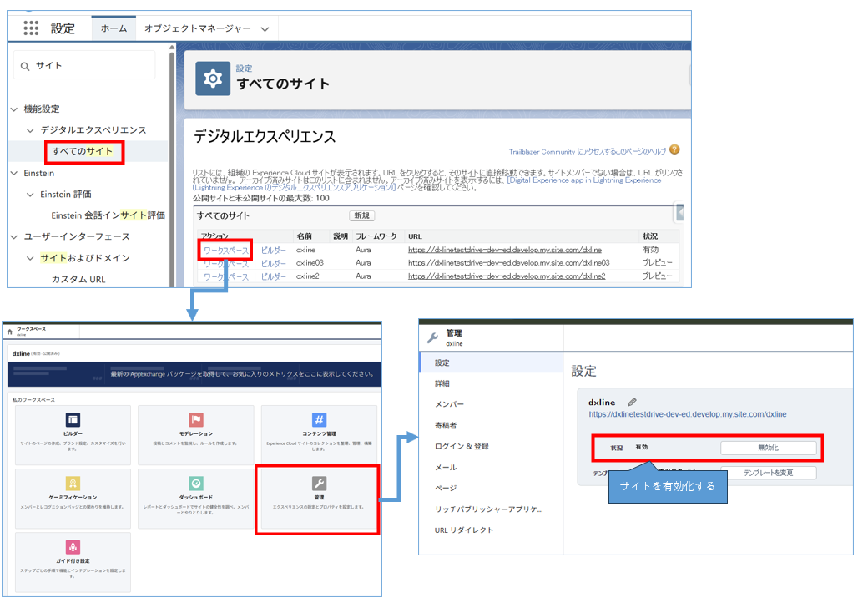Open the Administration (管理) wrench tile icon
This screenshot has width=868, height=598.
point(319,483)
